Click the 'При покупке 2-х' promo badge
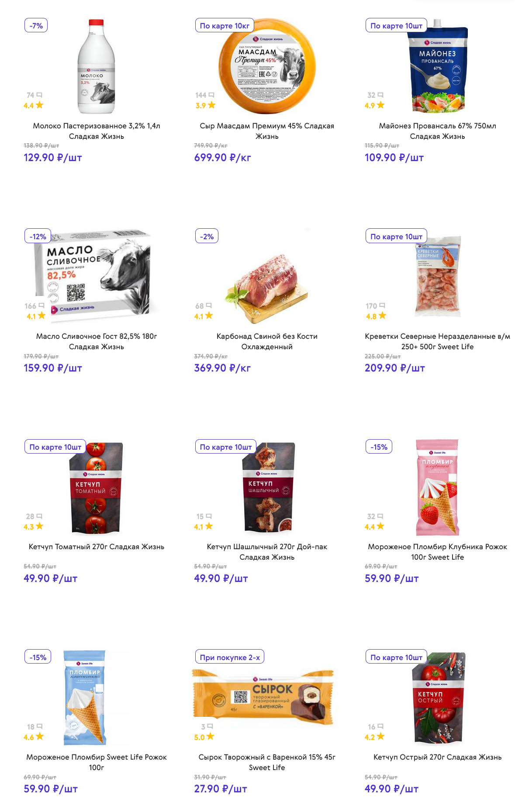Screen dimensions: 515x812 [230, 657]
